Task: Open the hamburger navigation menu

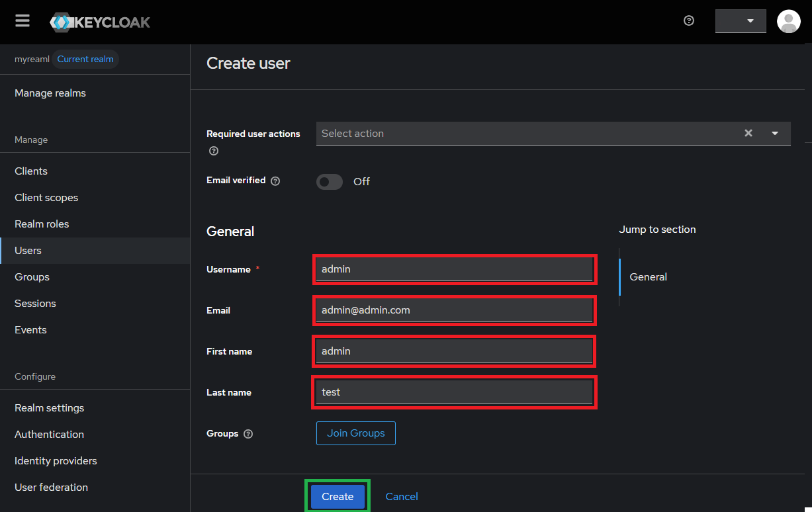Action: 23,21
